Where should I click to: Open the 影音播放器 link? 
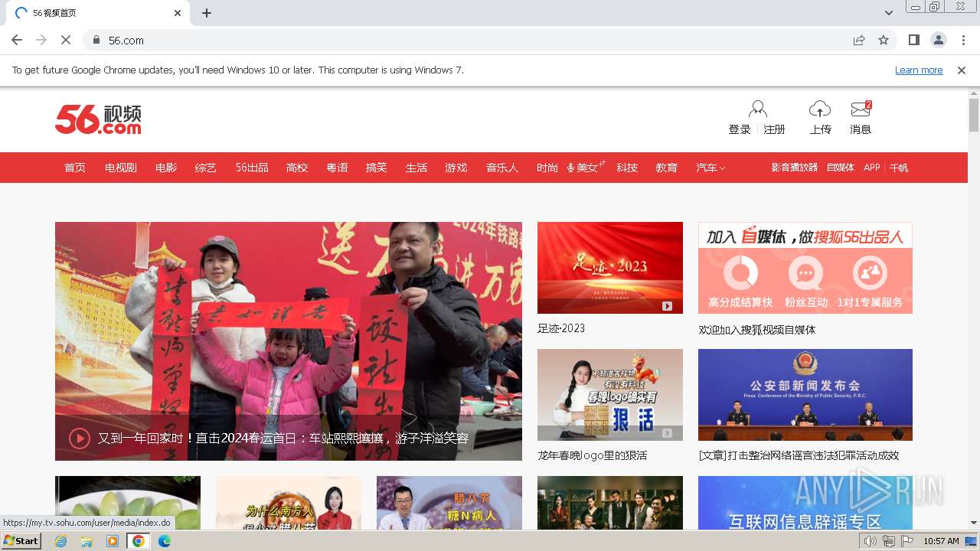point(795,168)
